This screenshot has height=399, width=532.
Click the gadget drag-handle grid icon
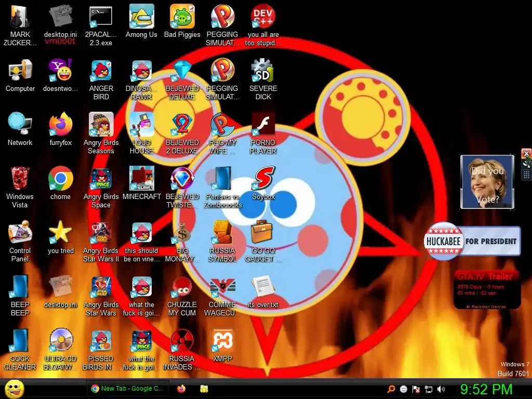pos(526,175)
